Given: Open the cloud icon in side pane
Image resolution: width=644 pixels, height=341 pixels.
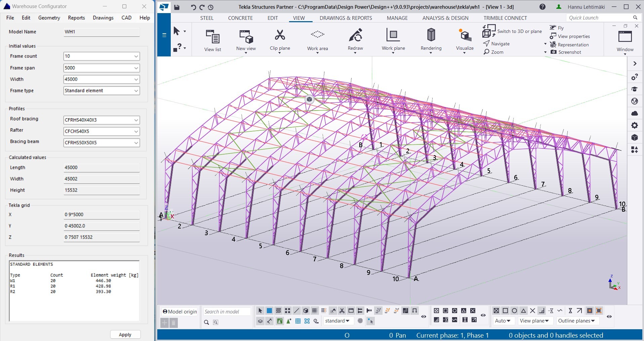Looking at the screenshot, I should click(x=635, y=113).
